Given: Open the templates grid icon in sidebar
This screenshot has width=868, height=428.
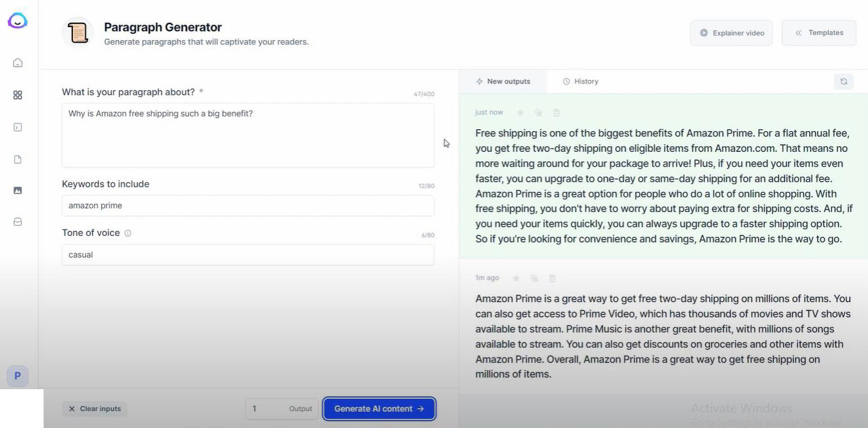Looking at the screenshot, I should [x=17, y=95].
